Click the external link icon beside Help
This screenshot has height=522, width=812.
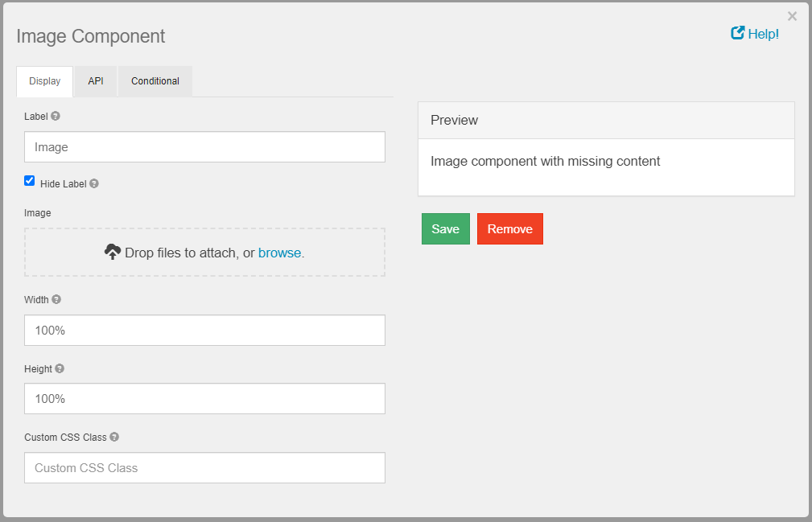tap(737, 33)
